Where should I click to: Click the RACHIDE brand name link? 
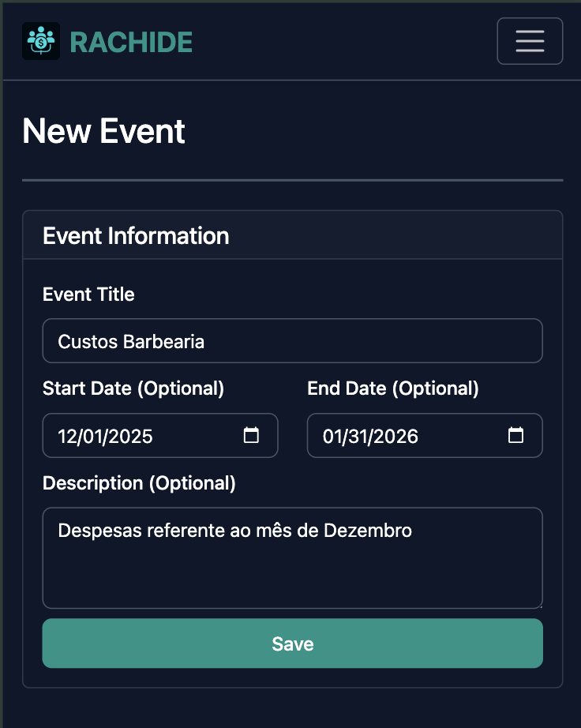[130, 43]
